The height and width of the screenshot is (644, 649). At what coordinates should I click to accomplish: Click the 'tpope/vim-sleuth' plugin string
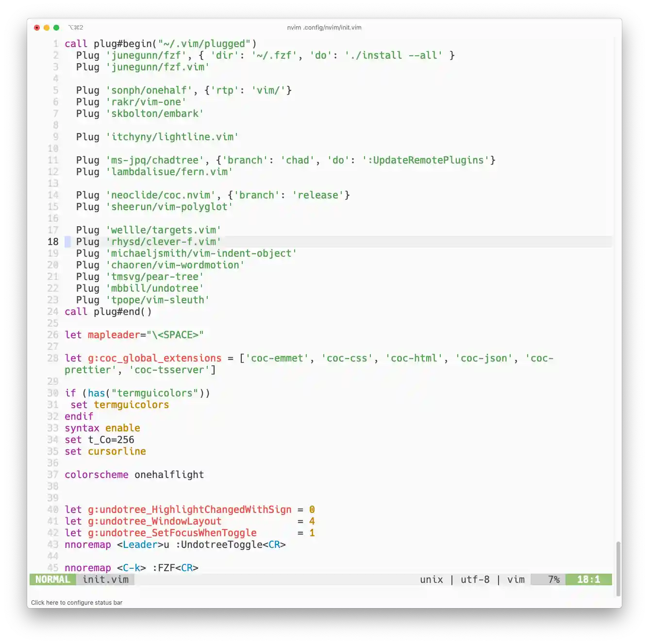tap(158, 300)
